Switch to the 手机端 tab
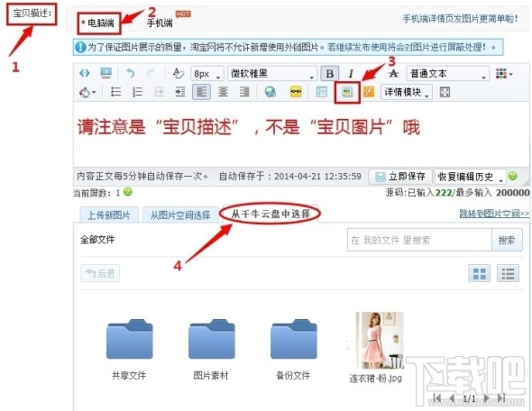The width and height of the screenshot is (532, 411). point(160,23)
